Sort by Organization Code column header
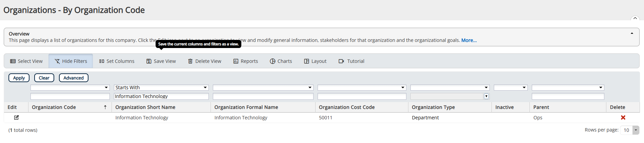 pyautogui.click(x=54, y=107)
